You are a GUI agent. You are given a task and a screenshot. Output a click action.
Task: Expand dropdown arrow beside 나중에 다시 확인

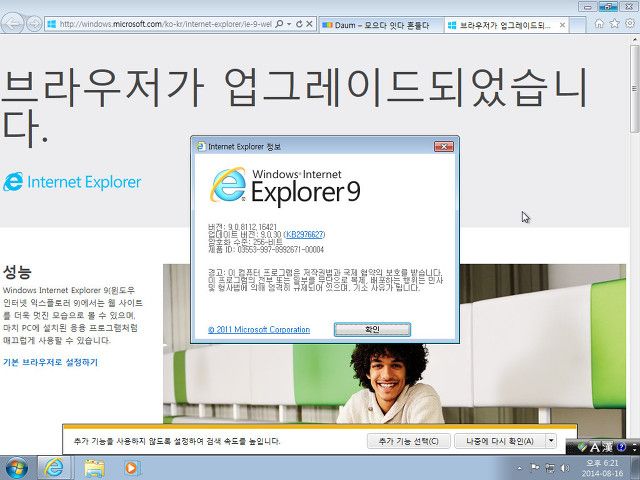pyautogui.click(x=551, y=441)
